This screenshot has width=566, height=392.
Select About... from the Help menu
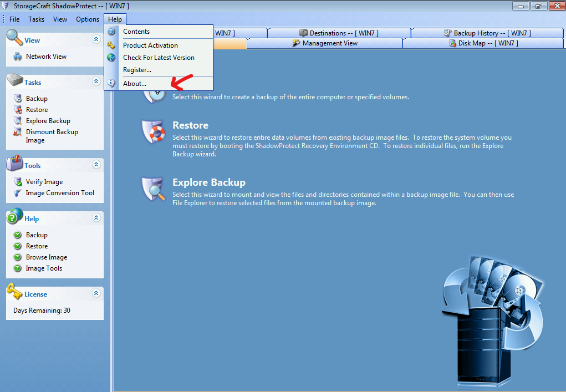[x=135, y=84]
